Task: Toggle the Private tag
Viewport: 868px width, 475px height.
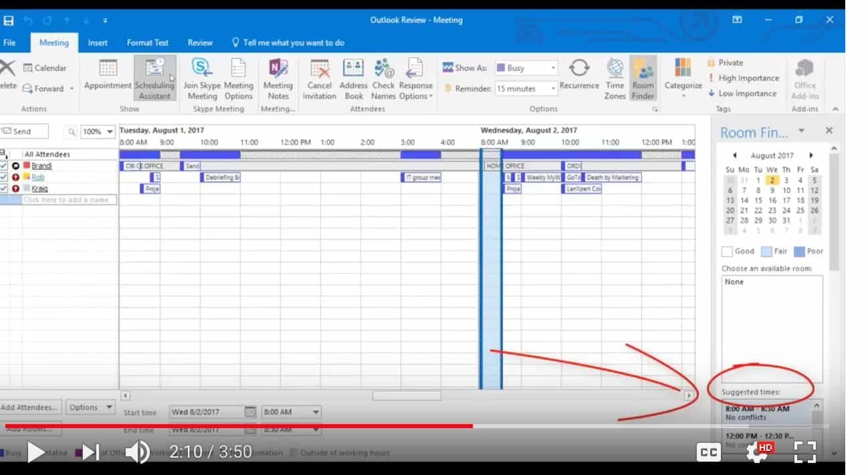Action: [x=725, y=62]
